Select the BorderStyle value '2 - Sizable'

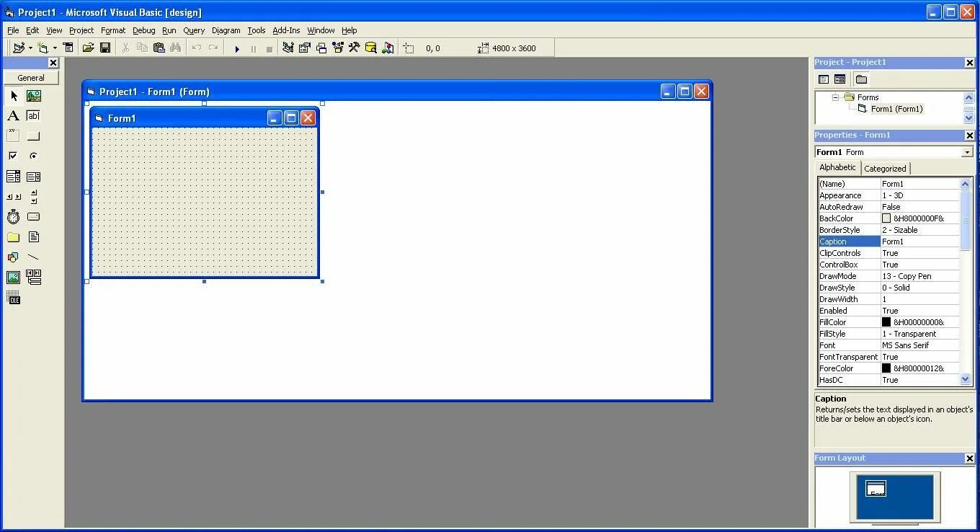tap(920, 230)
